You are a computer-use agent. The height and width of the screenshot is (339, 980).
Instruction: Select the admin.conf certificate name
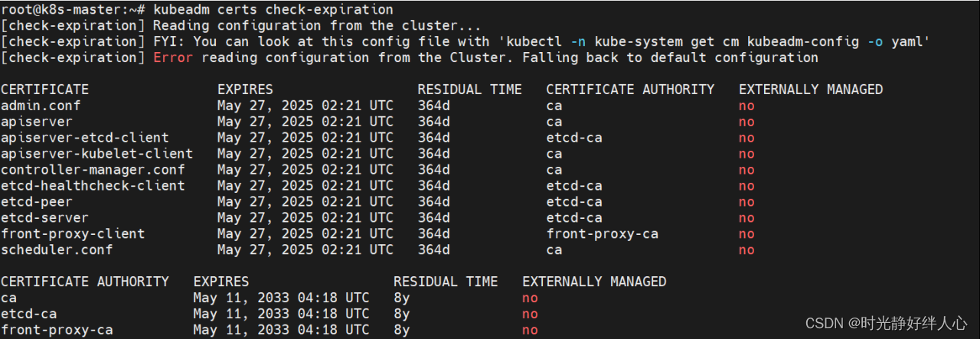point(41,106)
